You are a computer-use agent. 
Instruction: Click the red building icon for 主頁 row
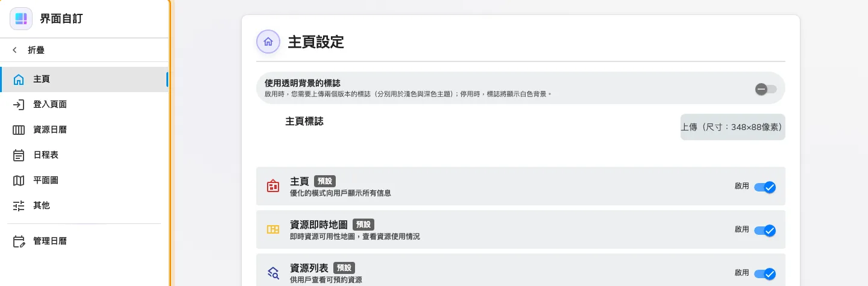(x=273, y=186)
